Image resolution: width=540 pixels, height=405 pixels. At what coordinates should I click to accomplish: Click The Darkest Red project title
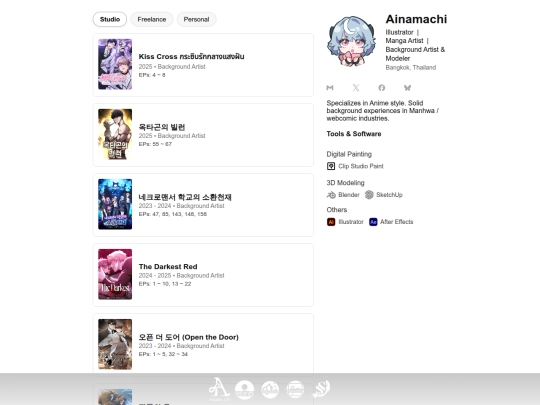pyautogui.click(x=168, y=267)
